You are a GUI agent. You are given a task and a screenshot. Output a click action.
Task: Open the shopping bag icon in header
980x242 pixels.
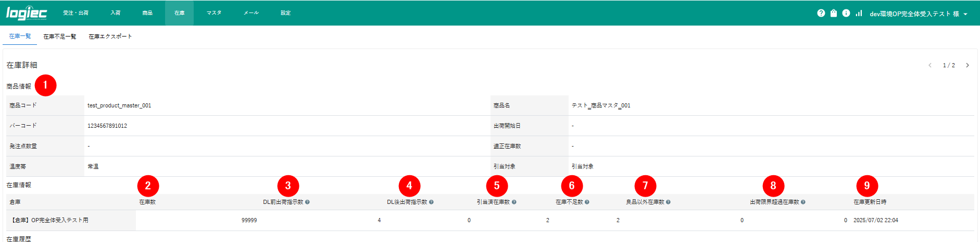pyautogui.click(x=834, y=13)
